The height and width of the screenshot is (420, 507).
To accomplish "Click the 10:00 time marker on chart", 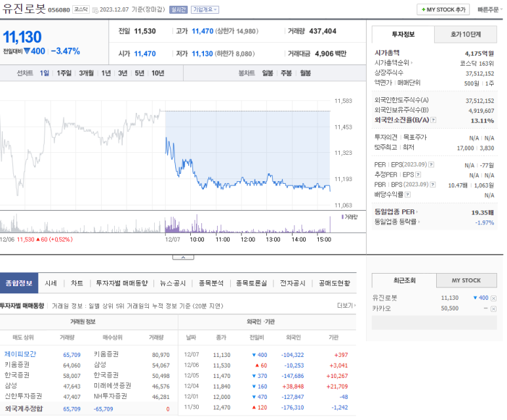I will tap(197, 240).
